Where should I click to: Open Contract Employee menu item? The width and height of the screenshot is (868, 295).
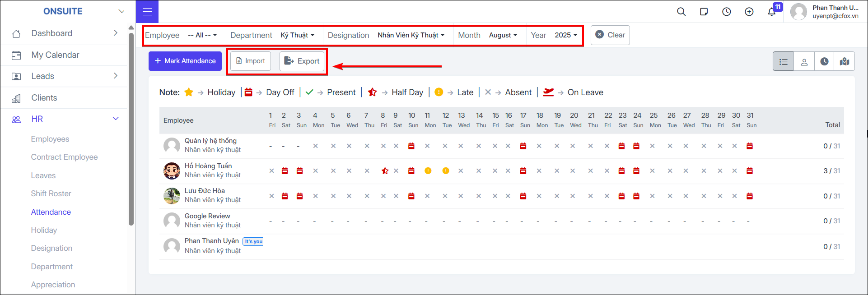[x=64, y=157]
